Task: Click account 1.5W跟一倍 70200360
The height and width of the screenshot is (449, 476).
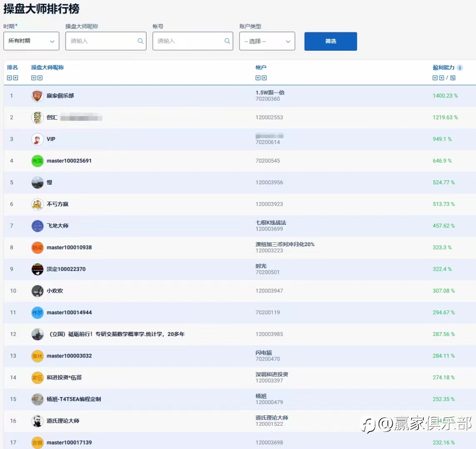Action: coord(270,96)
